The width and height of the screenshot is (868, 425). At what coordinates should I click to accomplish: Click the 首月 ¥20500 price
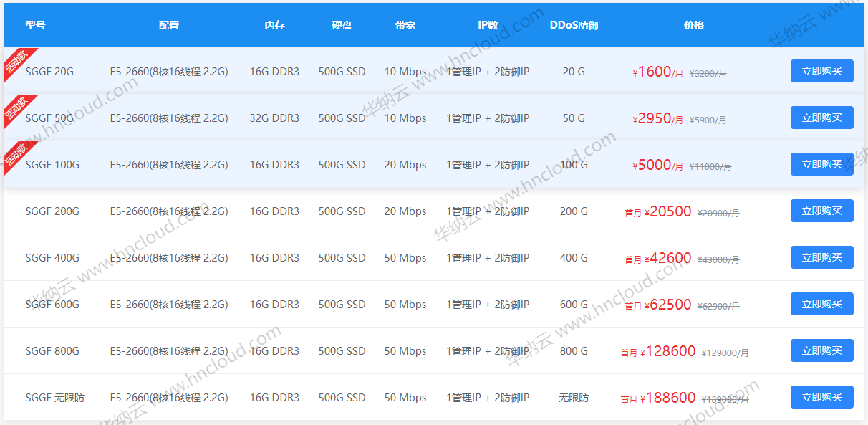(x=658, y=211)
